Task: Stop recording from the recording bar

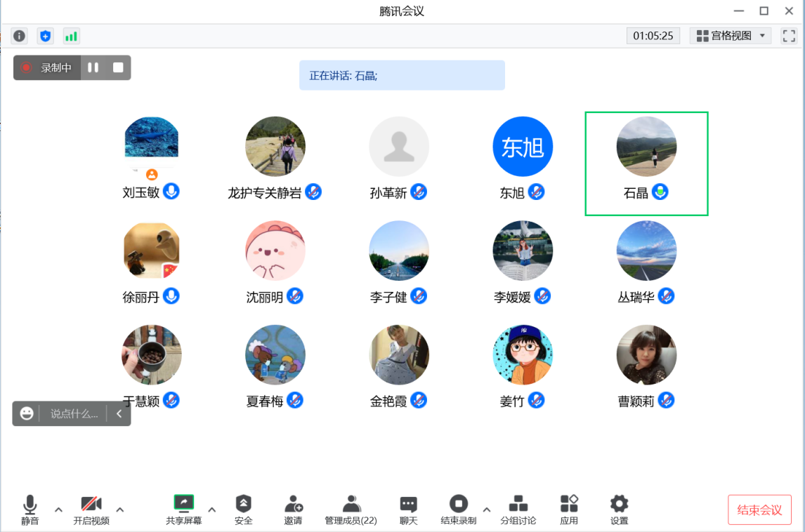Action: (x=118, y=68)
